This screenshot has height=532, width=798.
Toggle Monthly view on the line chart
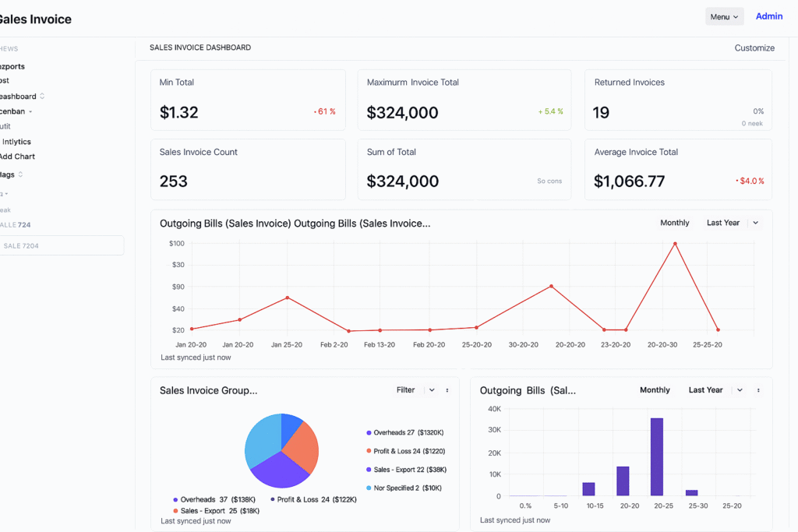coord(674,223)
